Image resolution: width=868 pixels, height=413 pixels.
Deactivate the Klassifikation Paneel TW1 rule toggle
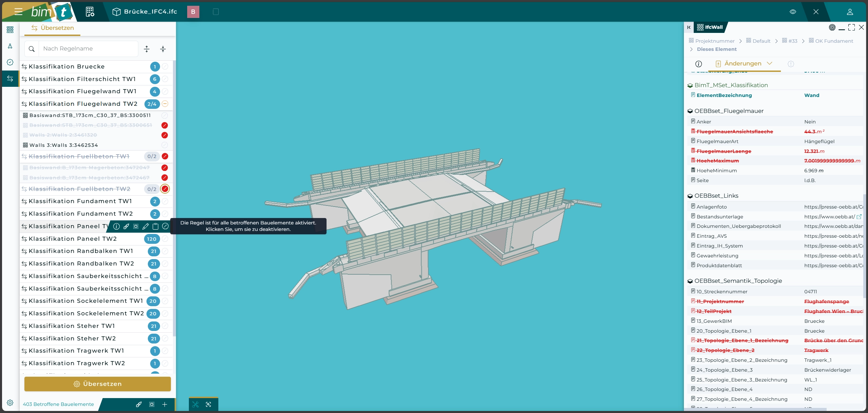coord(165,226)
